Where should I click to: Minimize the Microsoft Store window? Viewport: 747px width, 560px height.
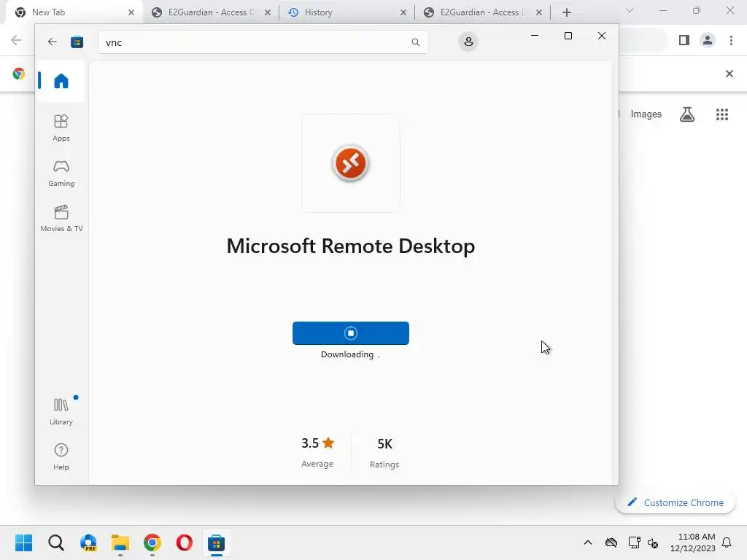(x=535, y=36)
